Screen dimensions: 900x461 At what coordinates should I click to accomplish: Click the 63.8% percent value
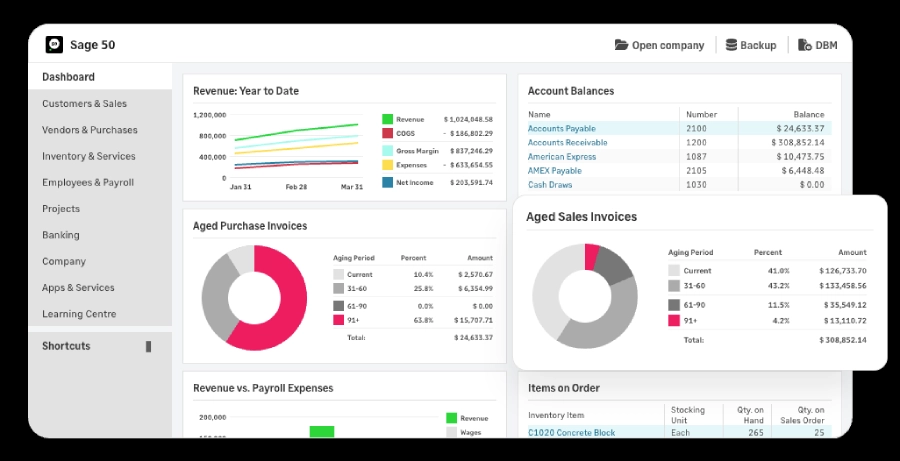[423, 320]
